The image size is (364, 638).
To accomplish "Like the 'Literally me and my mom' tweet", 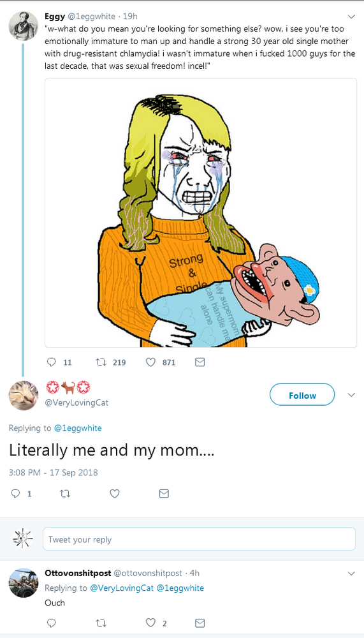I will click(115, 494).
